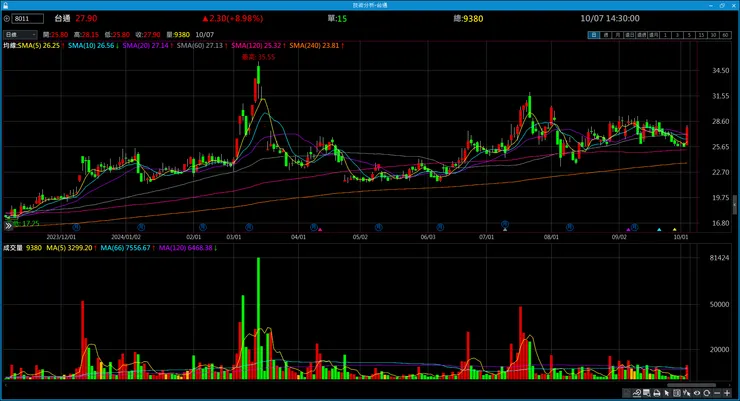Choose the 15-minute interval button

(x=702, y=35)
